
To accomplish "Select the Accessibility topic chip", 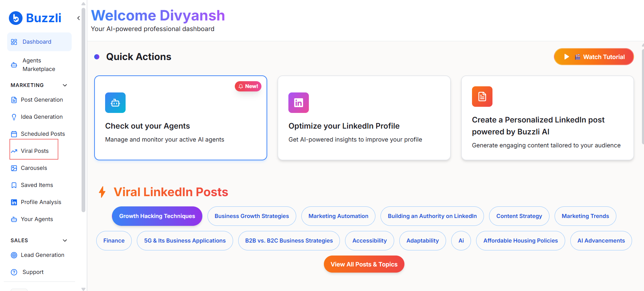I will coord(370,241).
